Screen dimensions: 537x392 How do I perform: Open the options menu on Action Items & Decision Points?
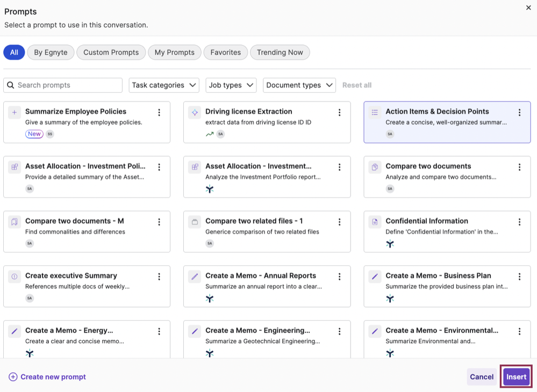point(519,112)
